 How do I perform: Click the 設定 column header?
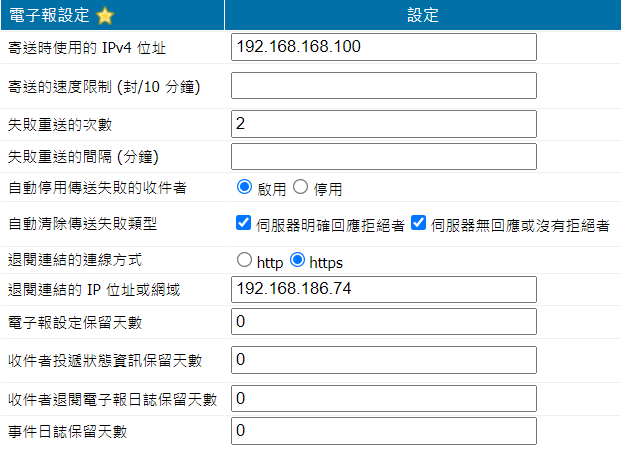(423, 15)
